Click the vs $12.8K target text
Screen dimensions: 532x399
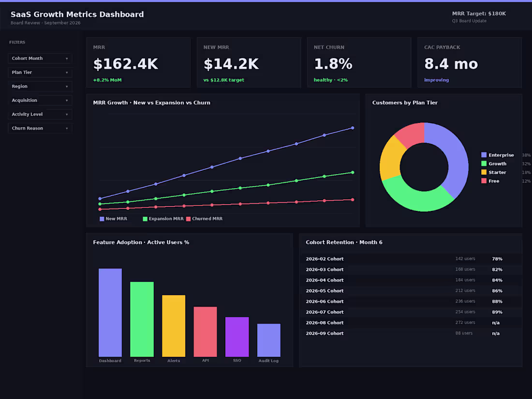pyautogui.click(x=223, y=80)
